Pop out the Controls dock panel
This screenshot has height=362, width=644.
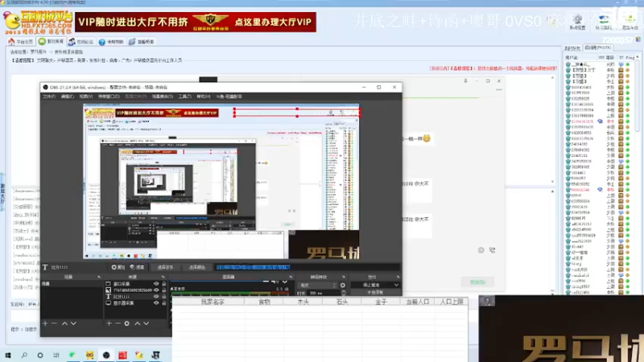(398, 277)
